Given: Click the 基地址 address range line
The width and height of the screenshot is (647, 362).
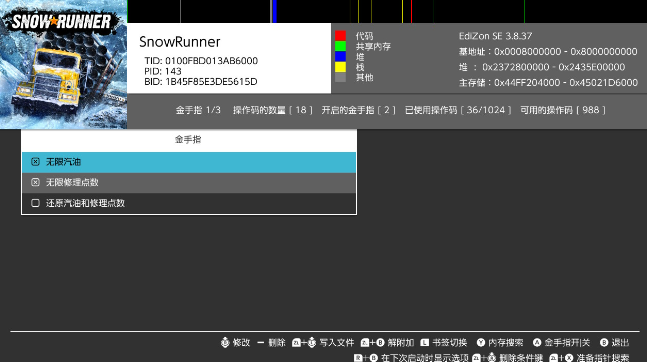Looking at the screenshot, I should [548, 52].
